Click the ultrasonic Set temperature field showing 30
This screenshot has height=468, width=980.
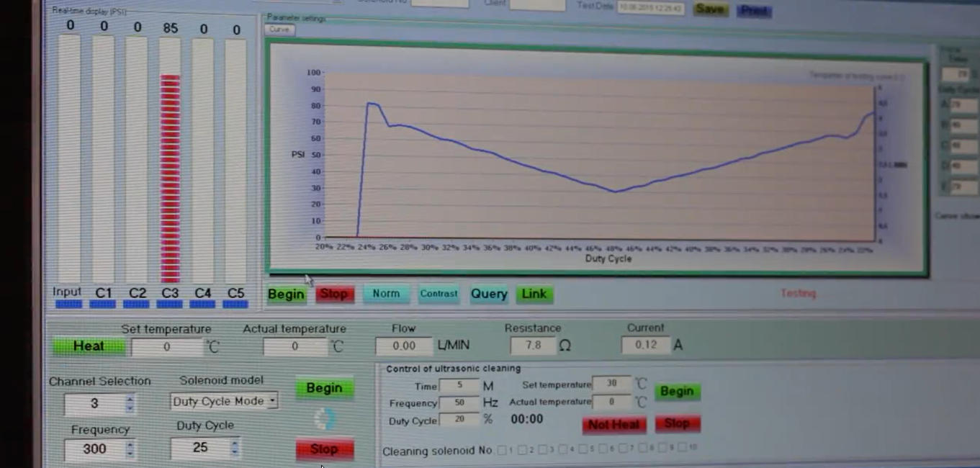point(612,384)
